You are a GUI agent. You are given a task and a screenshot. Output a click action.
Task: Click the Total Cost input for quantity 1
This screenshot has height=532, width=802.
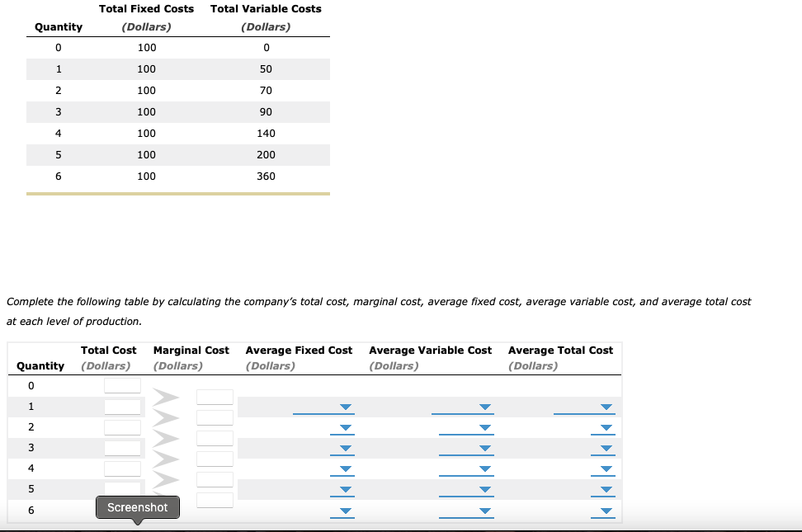coord(124,406)
